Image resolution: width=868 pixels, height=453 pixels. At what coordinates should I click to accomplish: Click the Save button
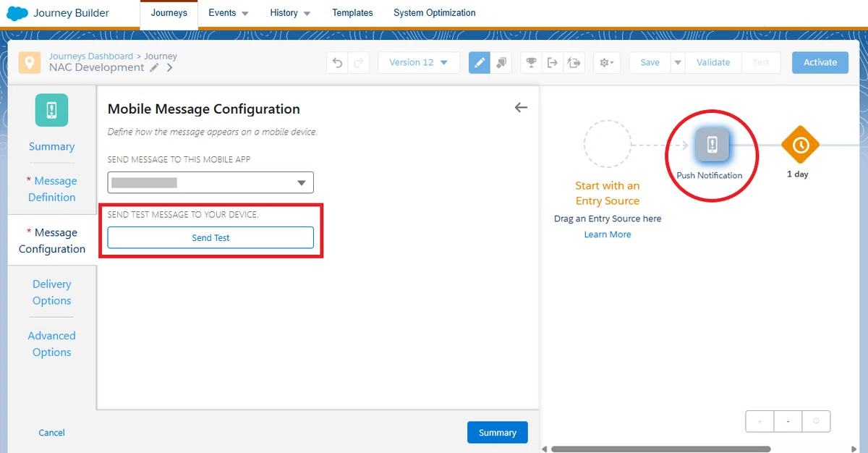point(650,62)
